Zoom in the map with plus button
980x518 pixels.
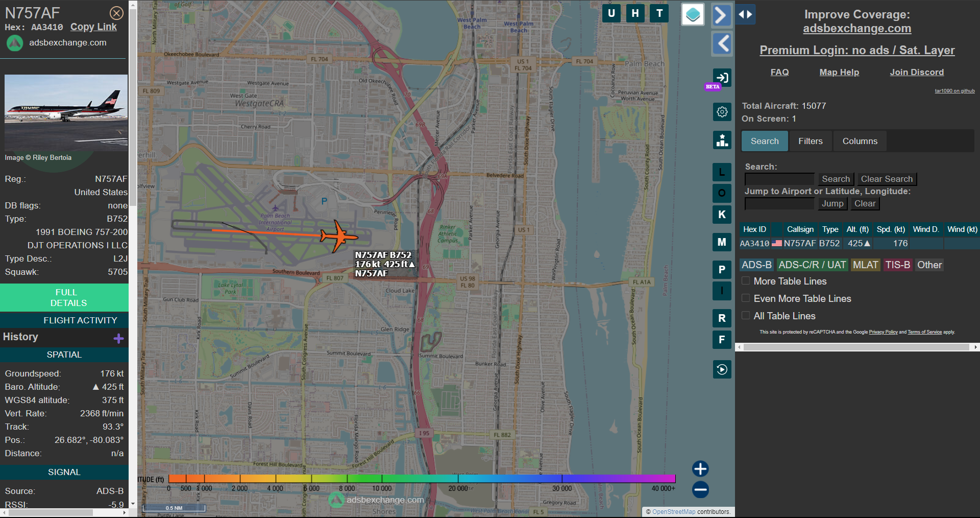tap(700, 468)
